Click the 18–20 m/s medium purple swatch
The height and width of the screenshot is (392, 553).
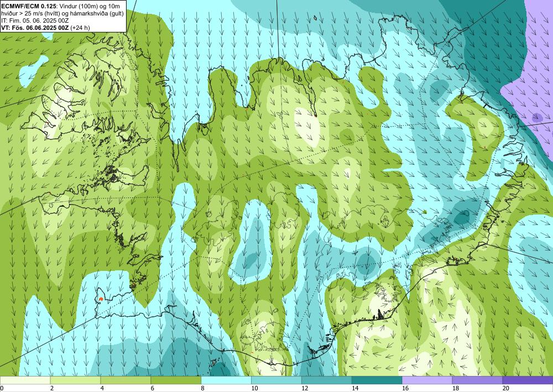[x=478, y=380]
